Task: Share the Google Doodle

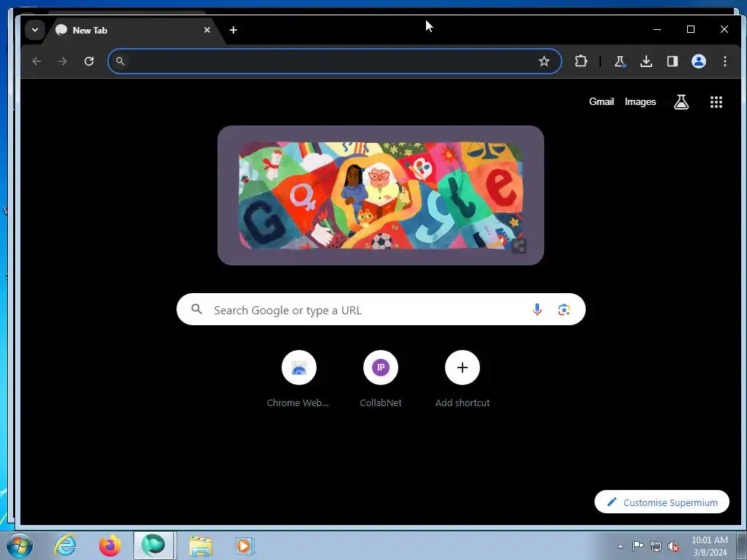Action: click(x=519, y=246)
